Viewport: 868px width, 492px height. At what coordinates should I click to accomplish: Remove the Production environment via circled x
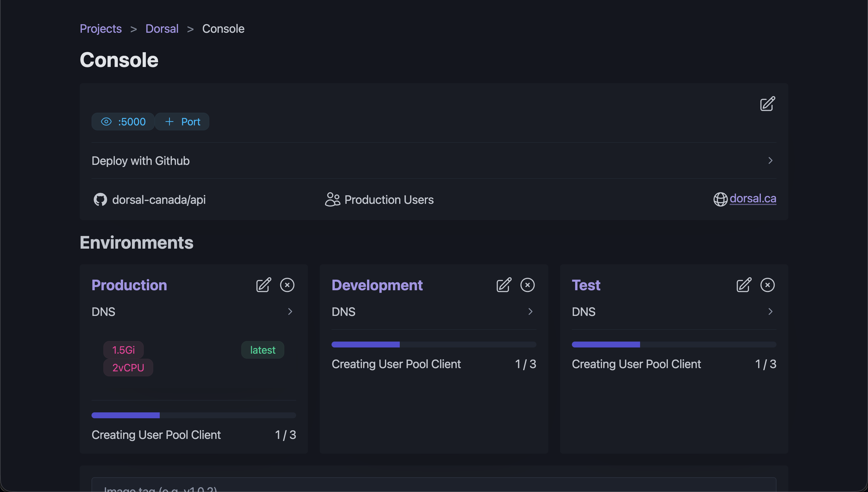point(287,285)
